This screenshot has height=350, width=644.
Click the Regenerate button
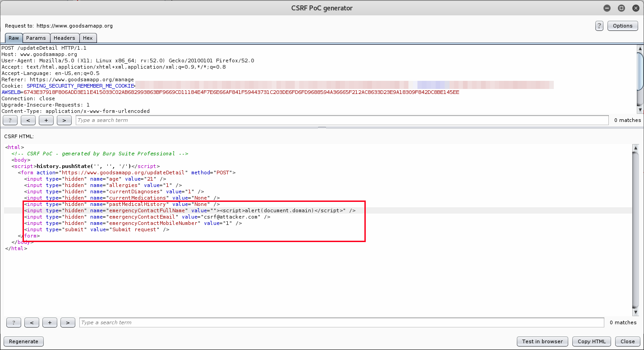point(23,341)
